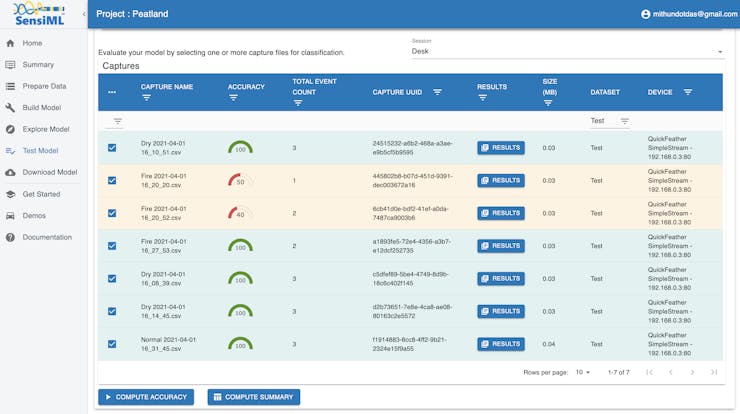The height and width of the screenshot is (414, 740).
Task: Click the Compute Summary button
Action: (253, 397)
